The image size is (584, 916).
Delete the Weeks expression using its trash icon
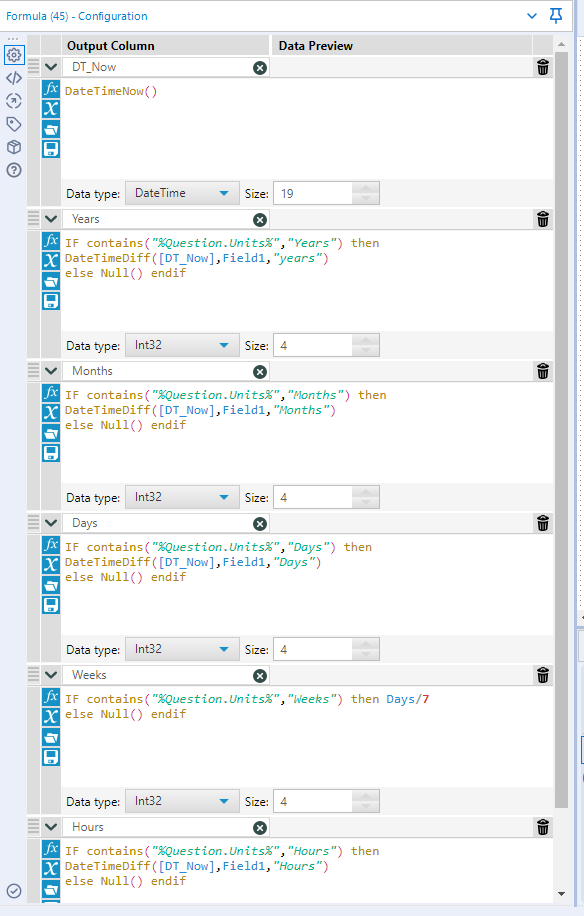tap(542, 675)
